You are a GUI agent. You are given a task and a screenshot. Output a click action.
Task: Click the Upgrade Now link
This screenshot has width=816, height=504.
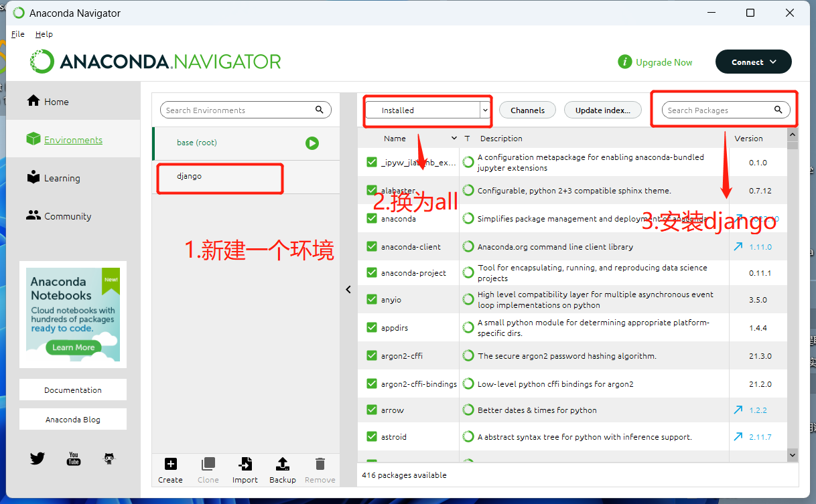click(664, 62)
